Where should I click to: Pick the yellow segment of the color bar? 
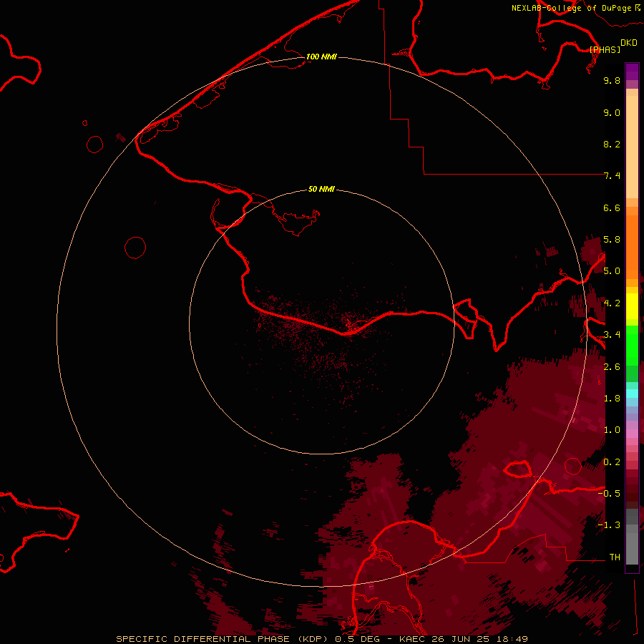pos(632,306)
